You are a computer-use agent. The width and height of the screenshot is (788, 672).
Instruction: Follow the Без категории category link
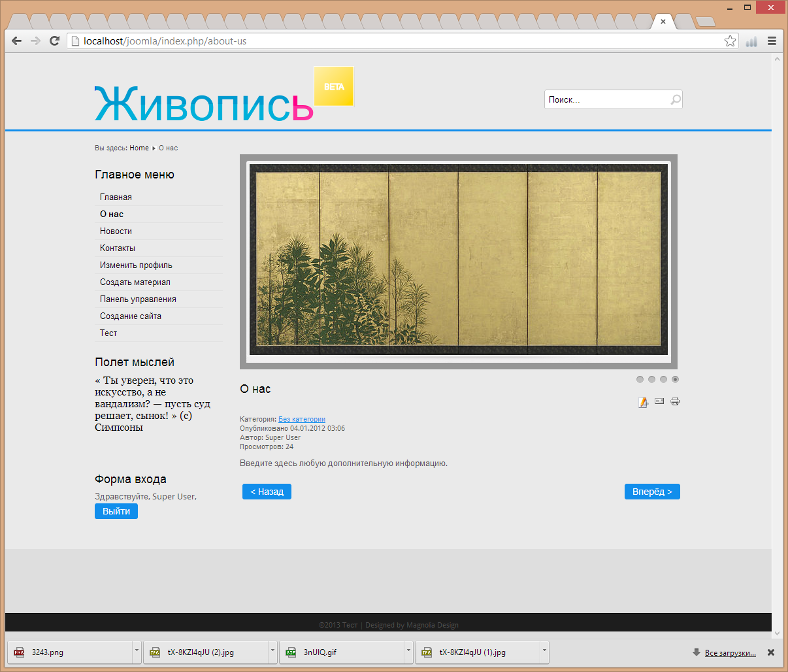[x=302, y=419]
